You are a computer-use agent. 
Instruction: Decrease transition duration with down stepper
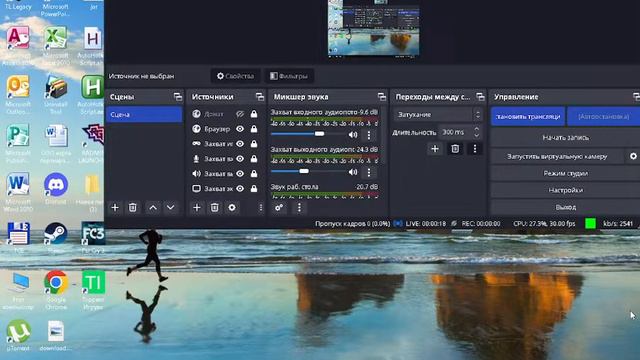click(x=476, y=135)
